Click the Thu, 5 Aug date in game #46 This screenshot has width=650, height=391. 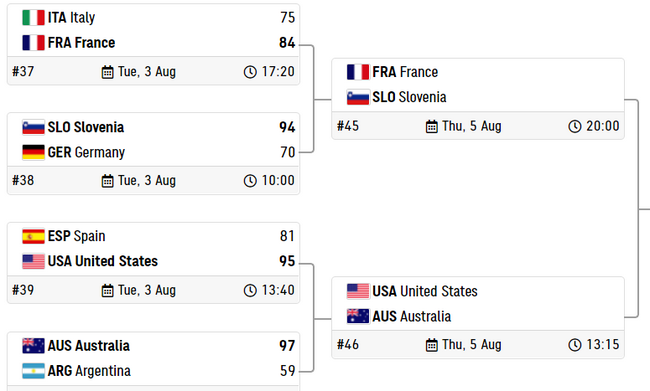point(472,345)
